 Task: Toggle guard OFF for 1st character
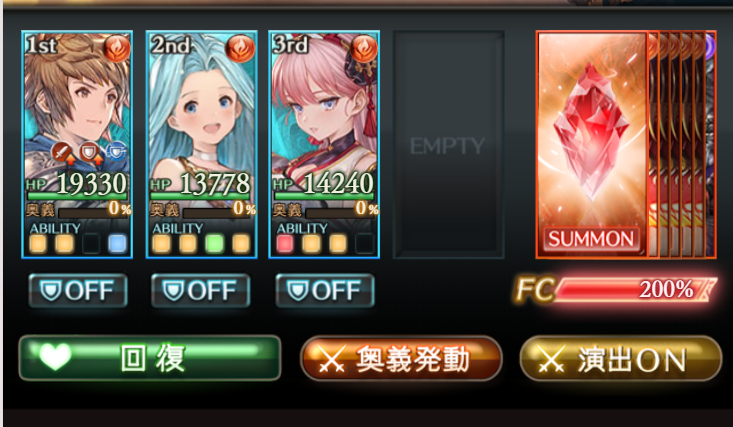pos(78,290)
